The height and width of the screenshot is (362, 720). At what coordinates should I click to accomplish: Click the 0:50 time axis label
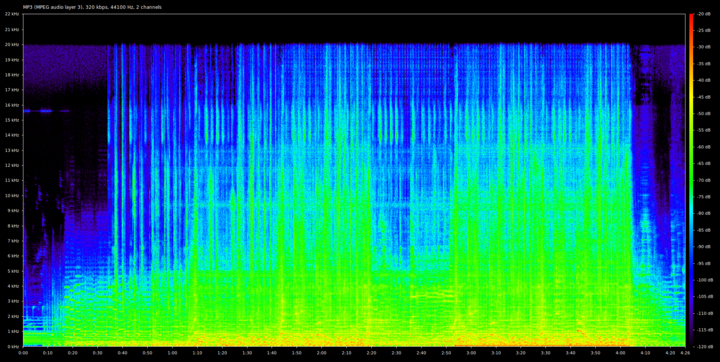tap(147, 353)
